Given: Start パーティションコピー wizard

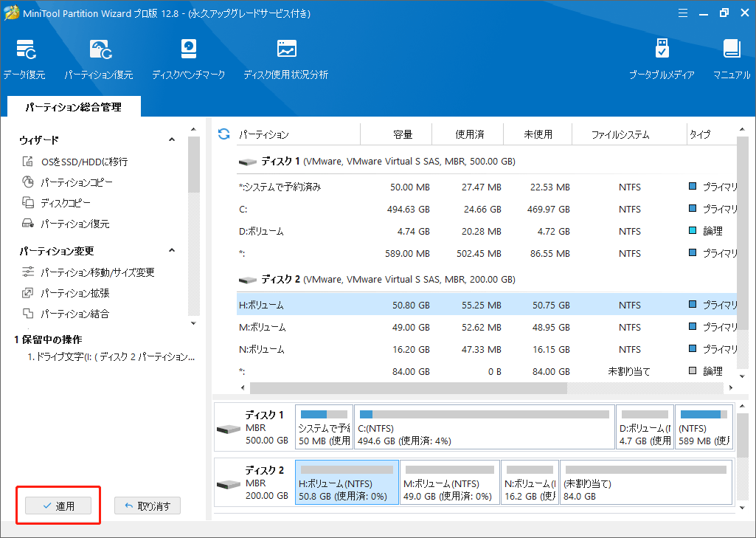Looking at the screenshot, I should tap(68, 182).
